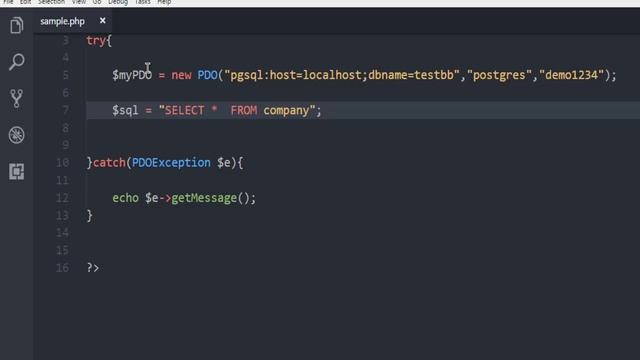This screenshot has height=360, width=640.
Task: Open the Edit menu
Action: 25,2
